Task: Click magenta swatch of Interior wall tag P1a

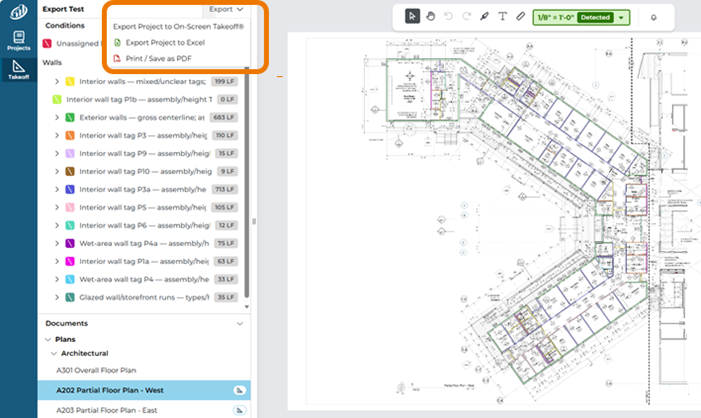Action: (70, 261)
